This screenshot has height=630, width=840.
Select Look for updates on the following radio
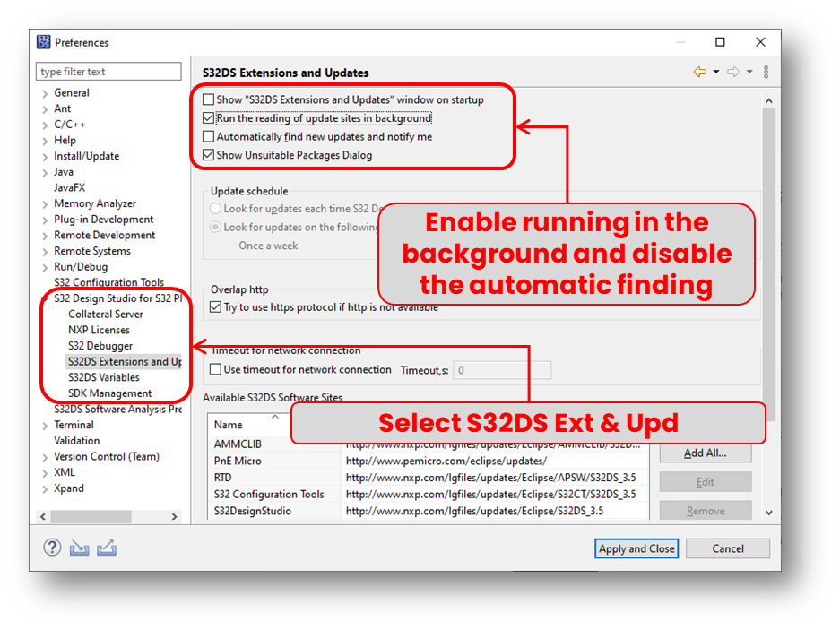[x=215, y=227]
